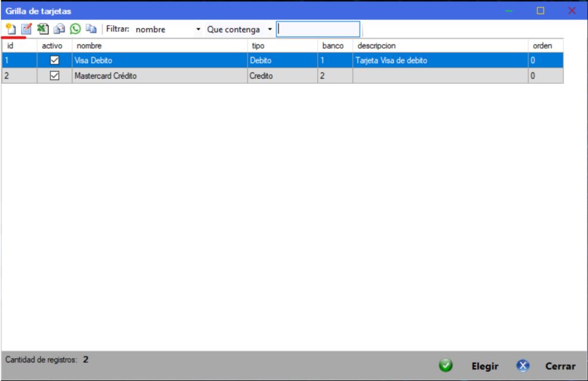Click the banco cell of Mastercard Crédito
Image resolution: width=588 pixels, height=381 pixels.
tap(335, 76)
